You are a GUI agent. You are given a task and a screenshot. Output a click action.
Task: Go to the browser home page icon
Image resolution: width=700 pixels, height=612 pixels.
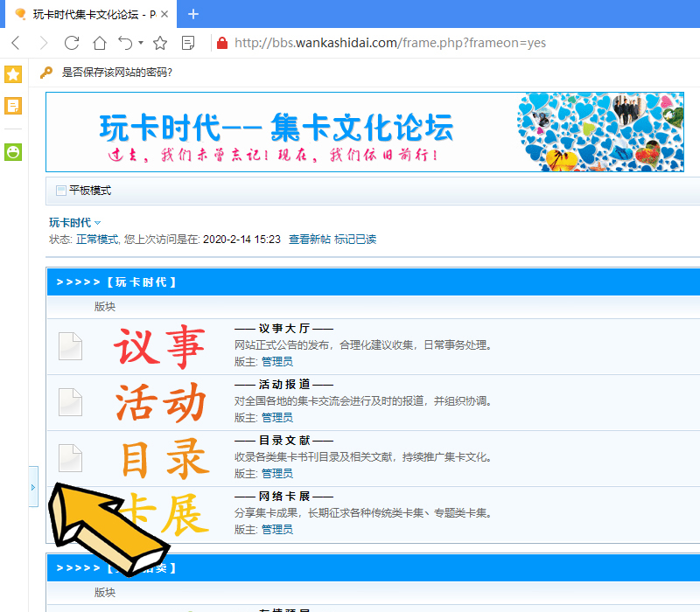100,43
